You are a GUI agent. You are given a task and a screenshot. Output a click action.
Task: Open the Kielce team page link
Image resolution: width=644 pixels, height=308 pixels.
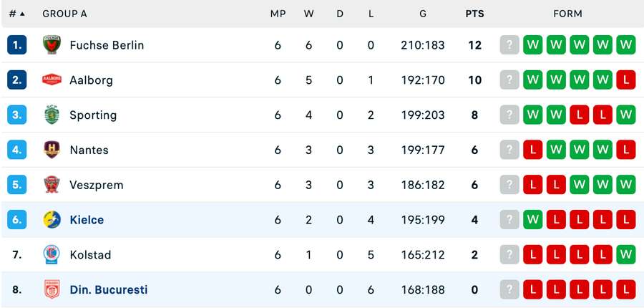click(x=87, y=220)
